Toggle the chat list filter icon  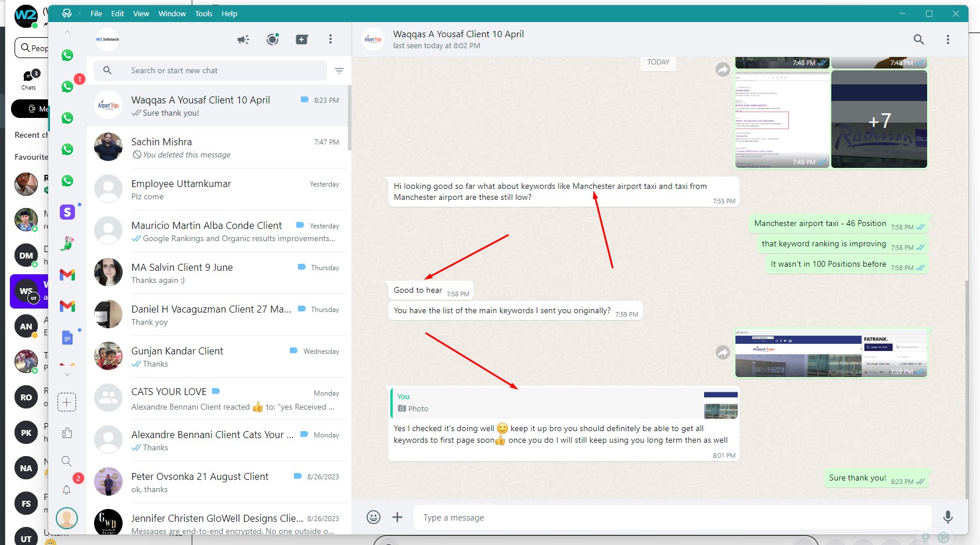(339, 71)
